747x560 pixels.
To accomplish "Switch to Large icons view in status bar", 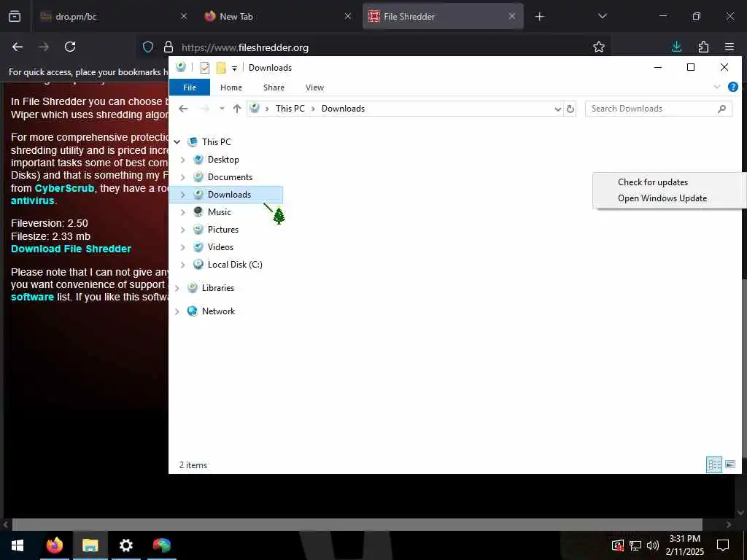I will [x=729, y=464].
